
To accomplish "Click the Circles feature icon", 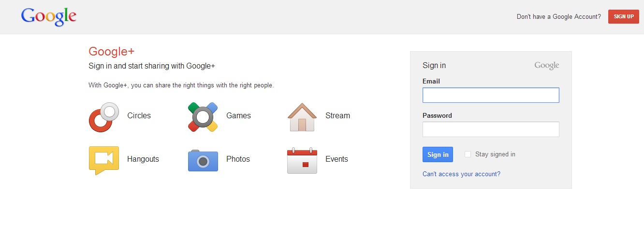I will point(104,117).
